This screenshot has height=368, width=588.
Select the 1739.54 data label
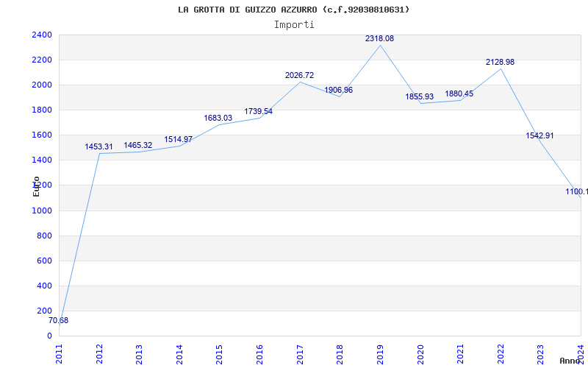259,111
